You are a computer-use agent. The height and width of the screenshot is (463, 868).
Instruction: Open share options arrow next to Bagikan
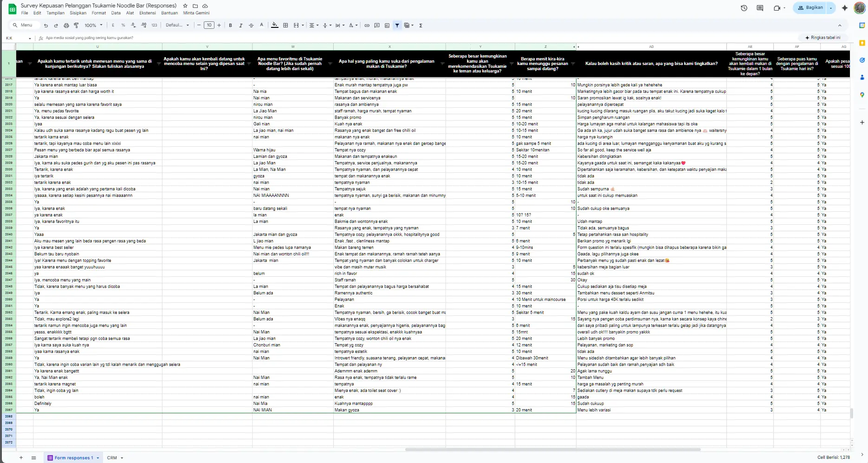(831, 8)
